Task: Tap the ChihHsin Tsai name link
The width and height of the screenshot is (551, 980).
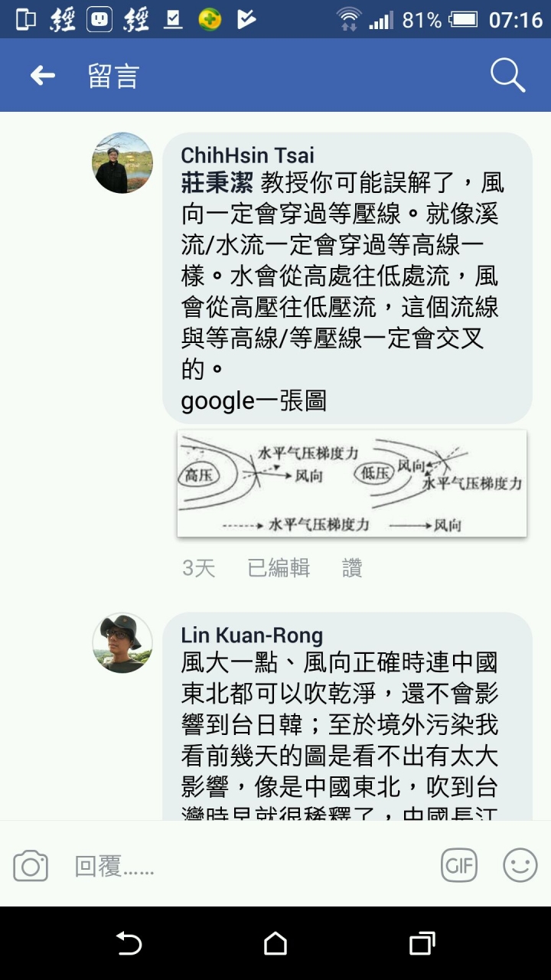Action: [247, 155]
